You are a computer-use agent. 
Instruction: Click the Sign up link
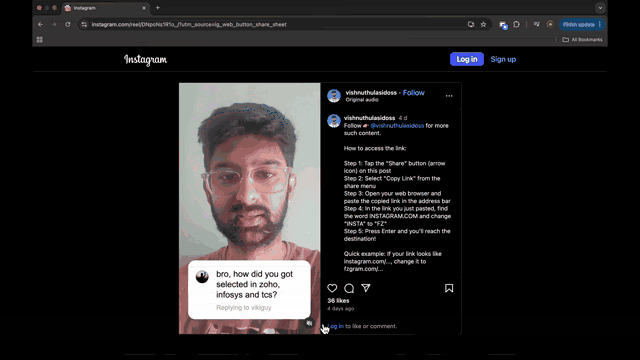pos(503,59)
